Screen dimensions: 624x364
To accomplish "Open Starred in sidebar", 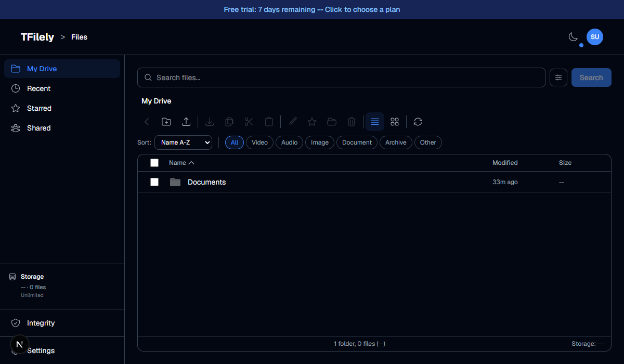I will click(62, 108).
